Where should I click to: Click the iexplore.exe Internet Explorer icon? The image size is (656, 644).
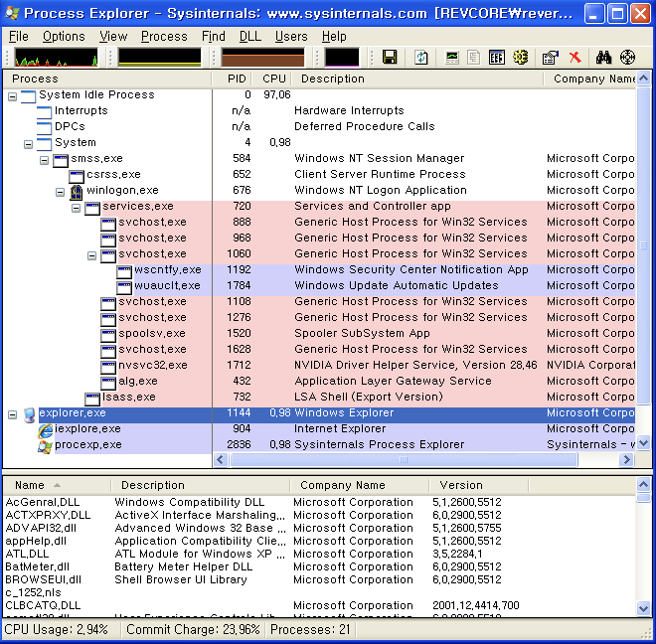[x=45, y=430]
